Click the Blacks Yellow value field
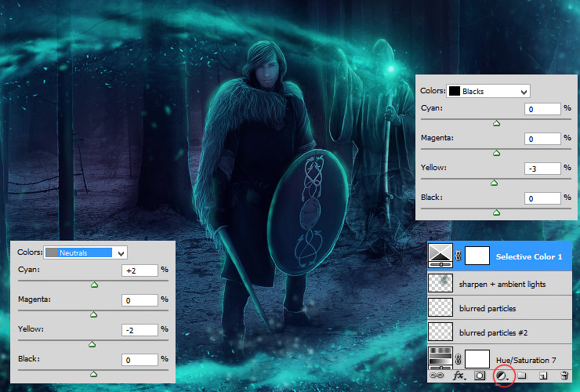The image size is (580, 392). [542, 169]
